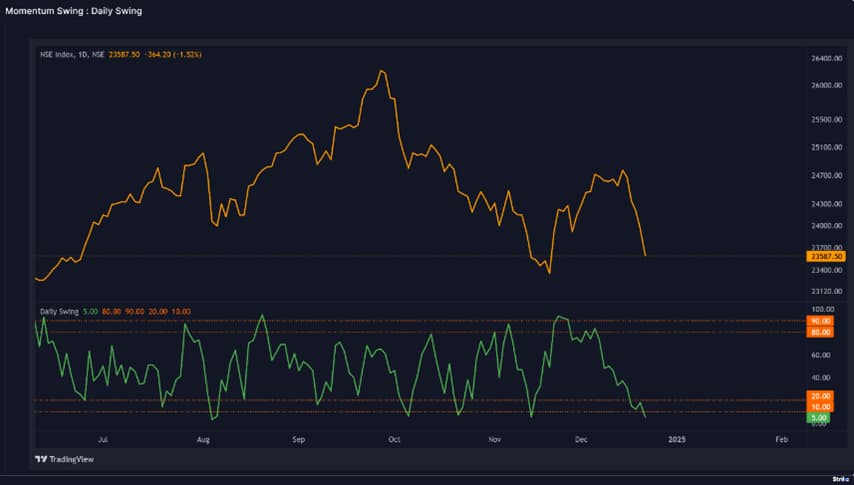Screen dimensions: 854x485
Task: Click the orange 80.00 level tag
Action: click(822, 331)
